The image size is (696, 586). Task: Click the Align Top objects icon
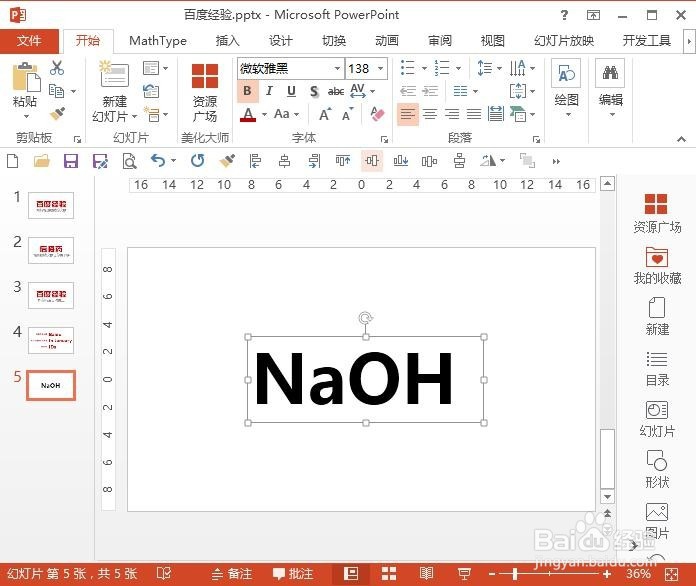click(343, 161)
